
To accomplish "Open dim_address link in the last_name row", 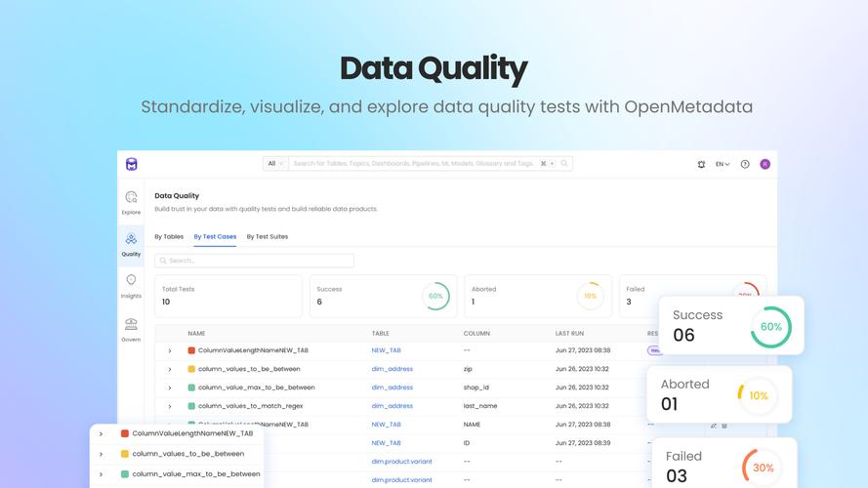I will click(392, 406).
